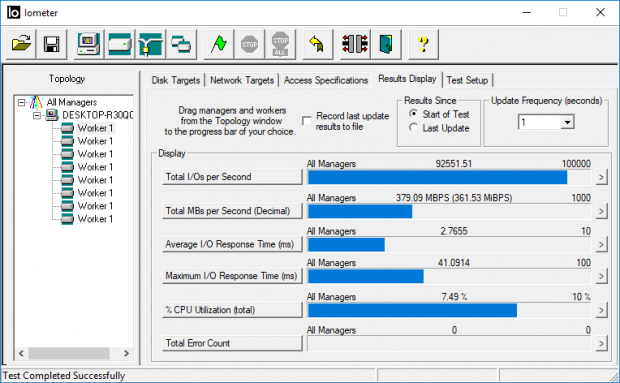This screenshot has height=383, width=620.
Task: Disconnect selected worker or manager icon
Action: pyautogui.click(x=355, y=44)
